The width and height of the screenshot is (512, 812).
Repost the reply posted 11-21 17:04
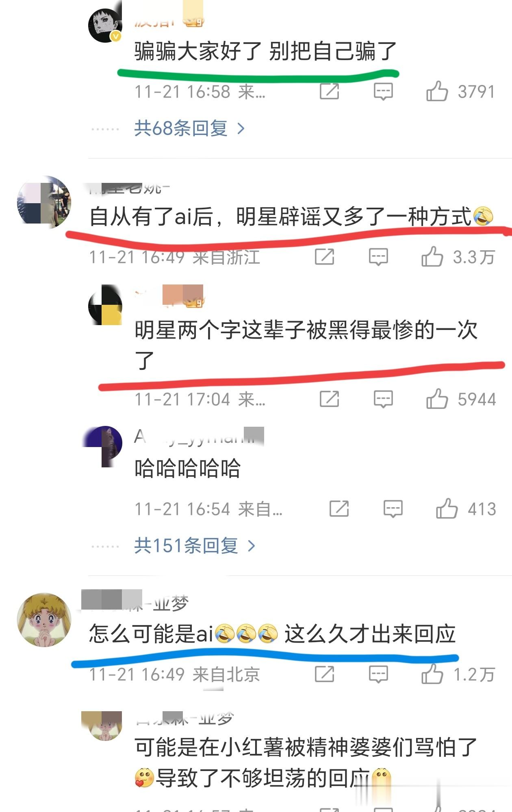coord(329,399)
